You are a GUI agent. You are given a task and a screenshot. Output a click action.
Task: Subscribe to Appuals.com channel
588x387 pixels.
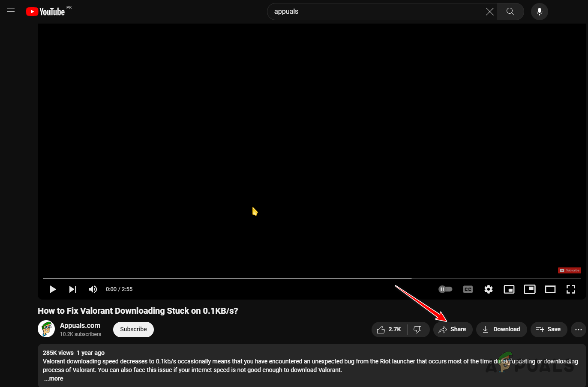(133, 329)
